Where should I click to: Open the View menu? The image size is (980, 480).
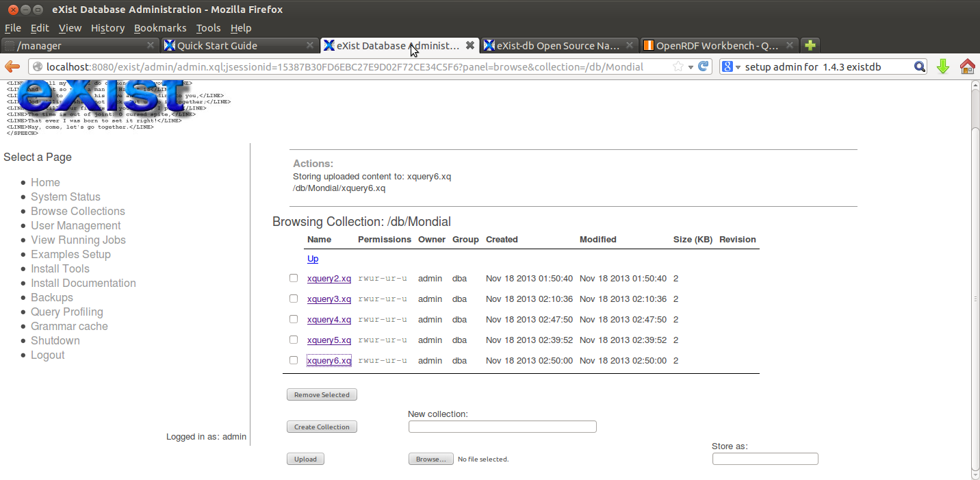pyautogui.click(x=70, y=28)
